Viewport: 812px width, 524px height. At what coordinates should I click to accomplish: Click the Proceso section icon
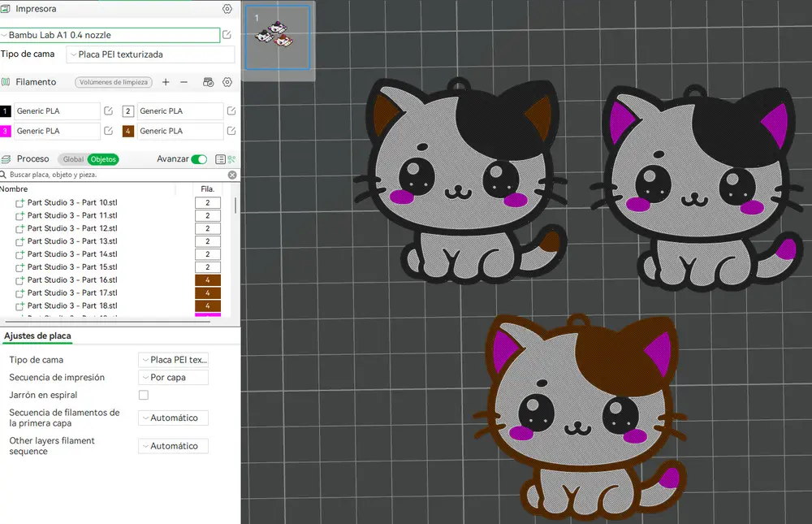point(6,159)
